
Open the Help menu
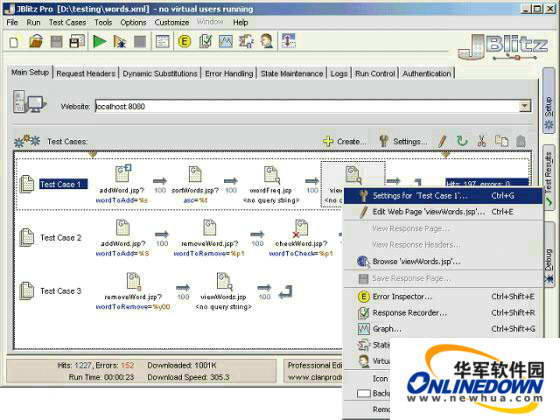click(x=240, y=22)
